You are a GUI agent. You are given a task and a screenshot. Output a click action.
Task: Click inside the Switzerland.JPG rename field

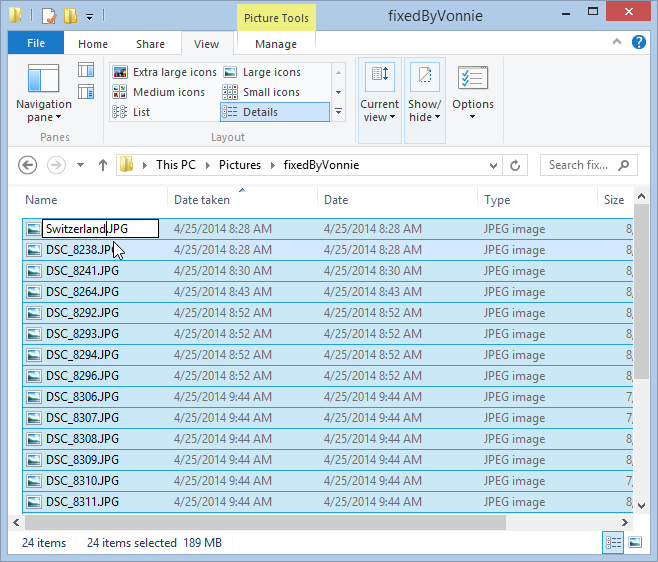[x=100, y=229]
